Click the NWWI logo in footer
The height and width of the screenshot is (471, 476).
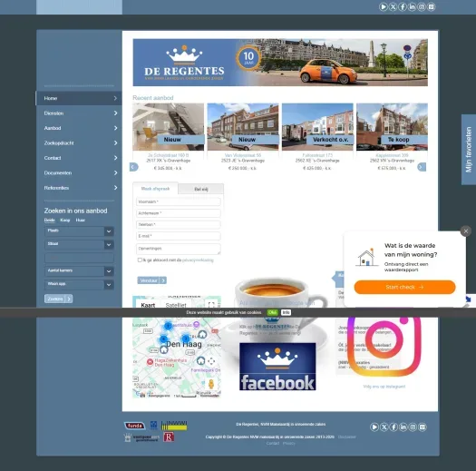174,426
